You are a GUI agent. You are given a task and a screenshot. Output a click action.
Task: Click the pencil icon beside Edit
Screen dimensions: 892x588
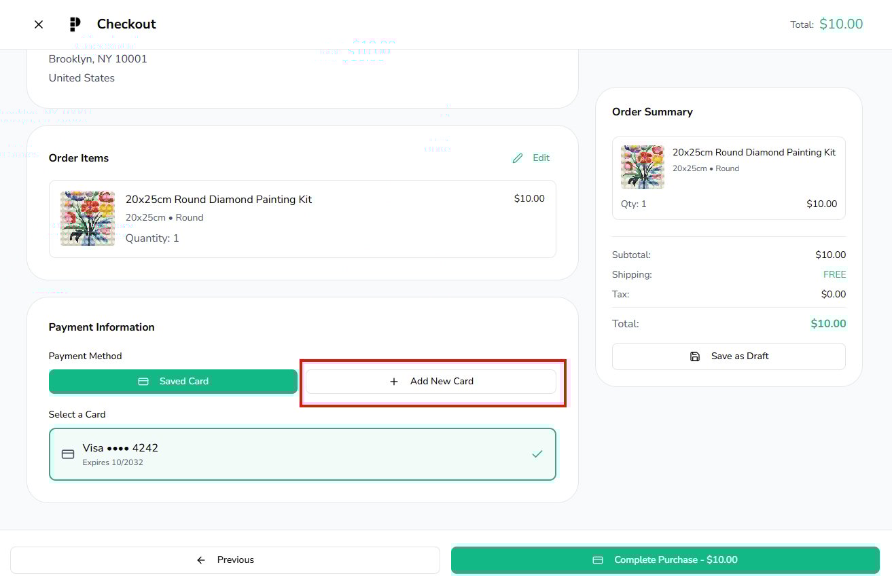[518, 158]
